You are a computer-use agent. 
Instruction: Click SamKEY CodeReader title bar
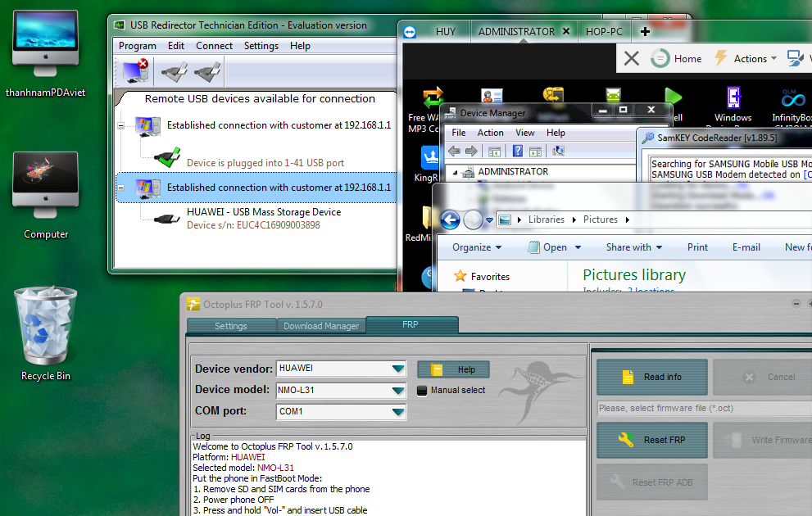tap(726, 138)
